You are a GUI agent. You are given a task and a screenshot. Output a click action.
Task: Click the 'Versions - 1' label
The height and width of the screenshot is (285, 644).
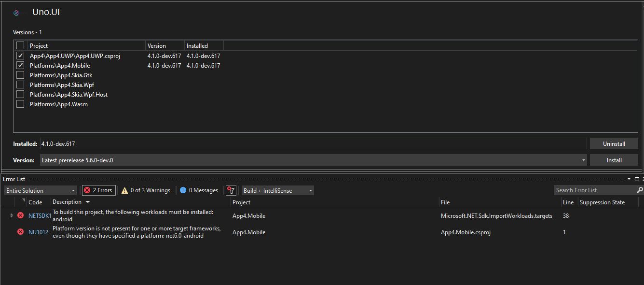(27, 32)
